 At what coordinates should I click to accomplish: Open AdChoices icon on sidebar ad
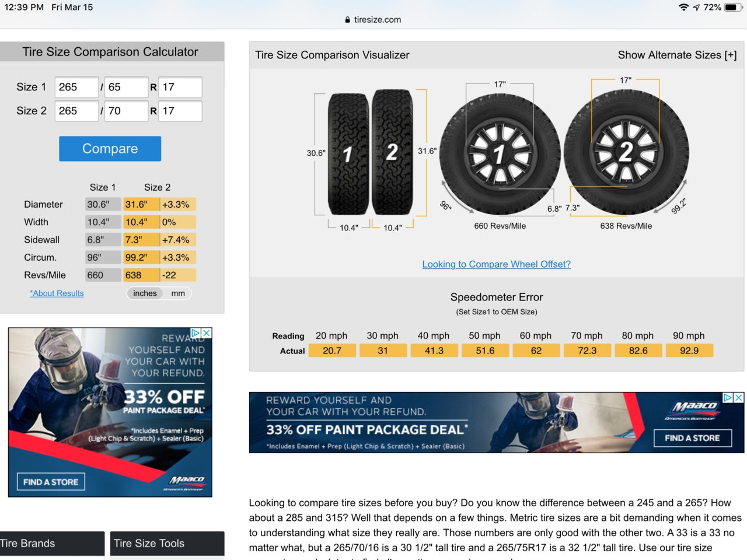197,332
